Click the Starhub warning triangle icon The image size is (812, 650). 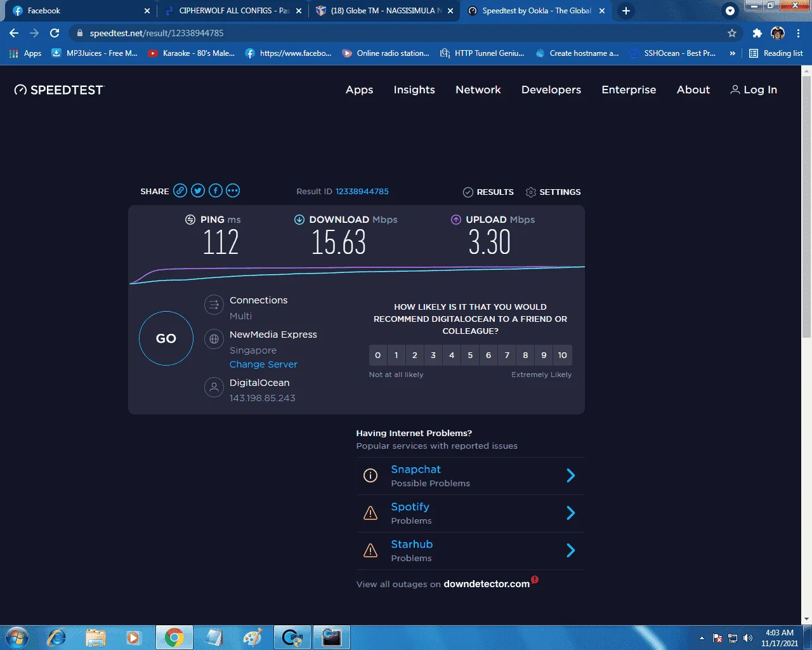tap(370, 550)
